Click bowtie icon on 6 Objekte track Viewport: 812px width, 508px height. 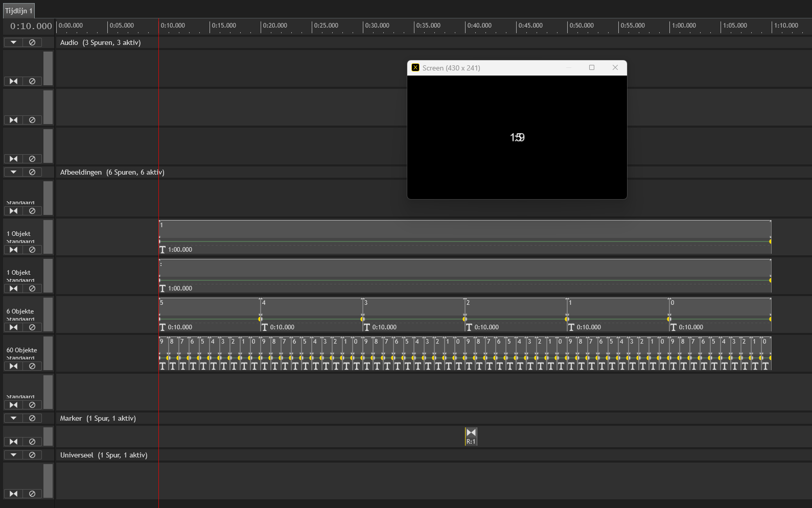pos(13,327)
